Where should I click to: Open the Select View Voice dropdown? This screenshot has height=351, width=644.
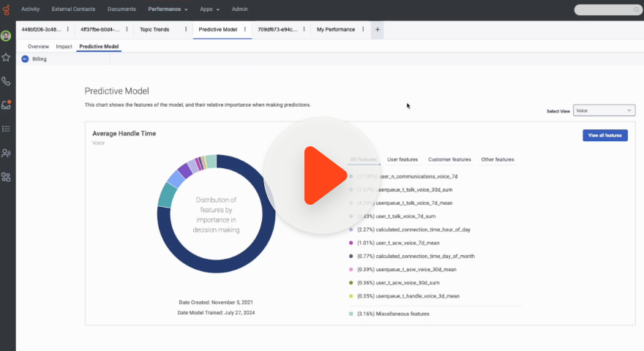604,110
